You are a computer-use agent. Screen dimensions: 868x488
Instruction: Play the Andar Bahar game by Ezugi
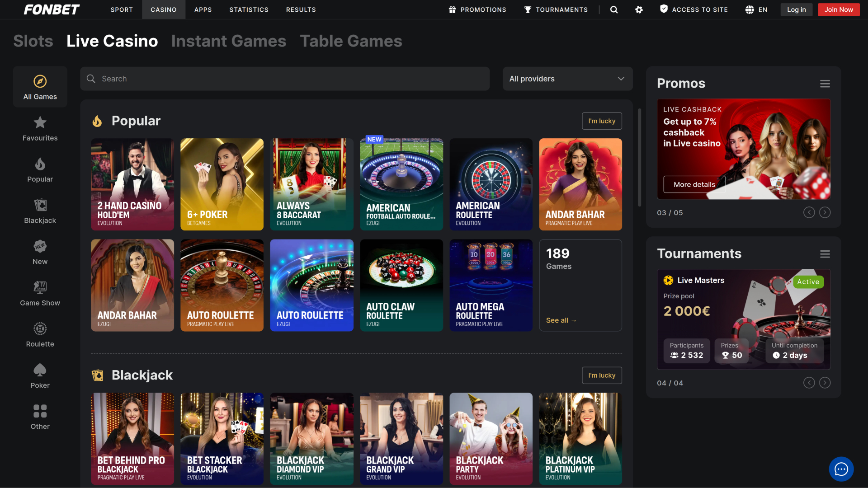click(x=132, y=285)
